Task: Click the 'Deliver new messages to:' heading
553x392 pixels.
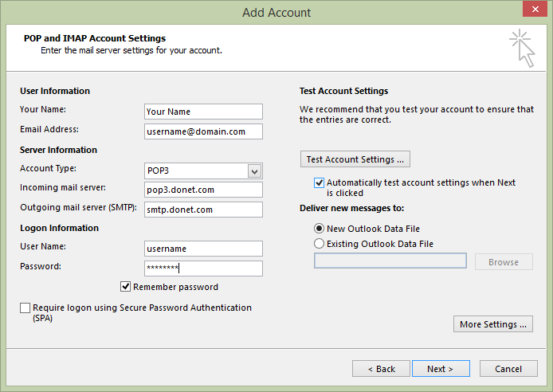Action: tap(352, 208)
